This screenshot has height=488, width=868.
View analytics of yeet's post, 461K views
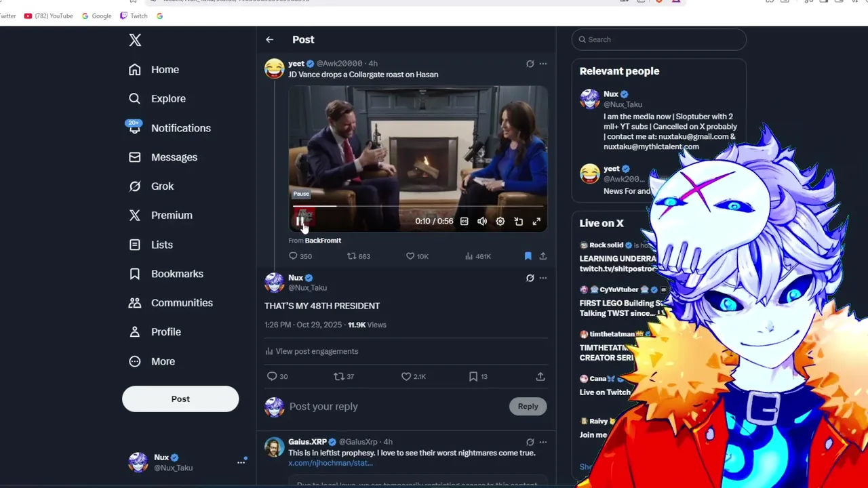[x=477, y=256]
